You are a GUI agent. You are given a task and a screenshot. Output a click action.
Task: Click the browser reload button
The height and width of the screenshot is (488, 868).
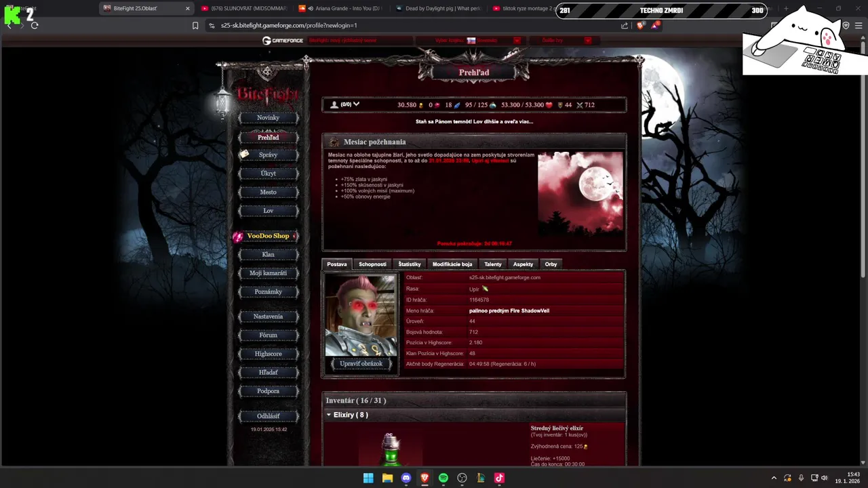[35, 25]
